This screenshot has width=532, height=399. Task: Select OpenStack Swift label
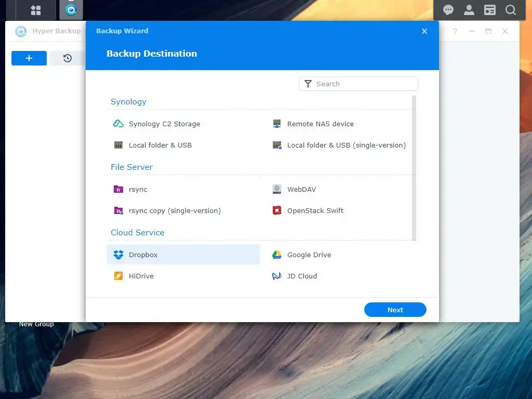315,211
